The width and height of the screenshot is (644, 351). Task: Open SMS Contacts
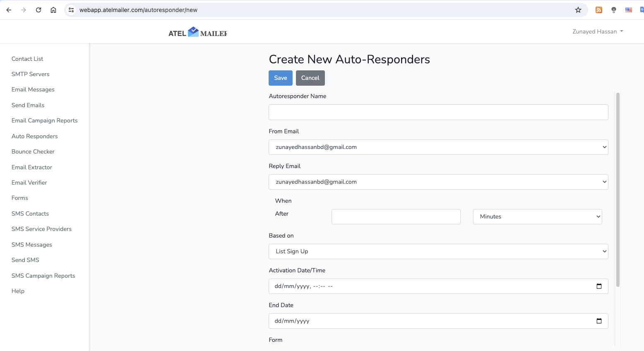30,214
